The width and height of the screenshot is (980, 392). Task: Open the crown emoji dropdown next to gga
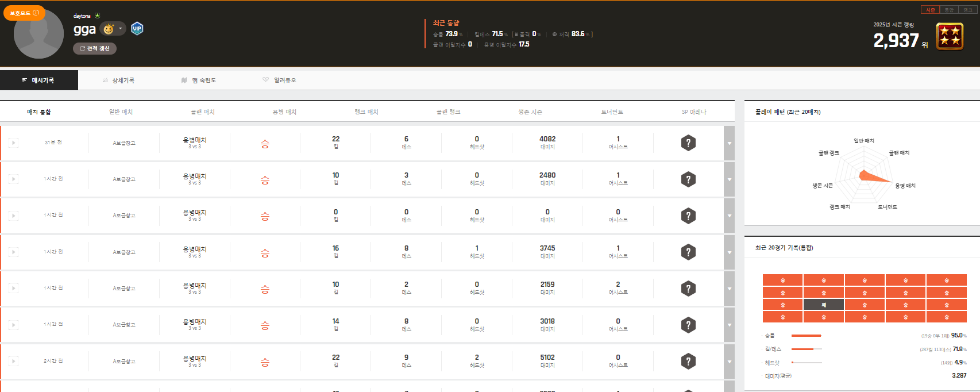coord(113,29)
